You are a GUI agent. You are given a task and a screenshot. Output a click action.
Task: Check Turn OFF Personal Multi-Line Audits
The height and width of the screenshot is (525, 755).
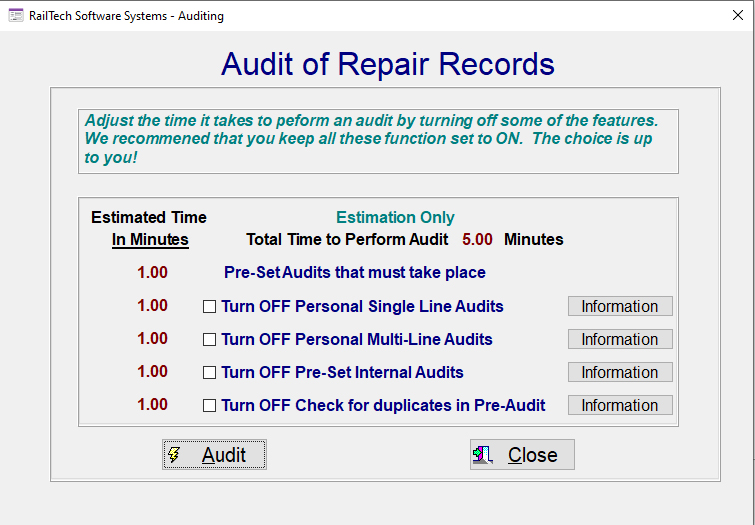pyautogui.click(x=209, y=340)
